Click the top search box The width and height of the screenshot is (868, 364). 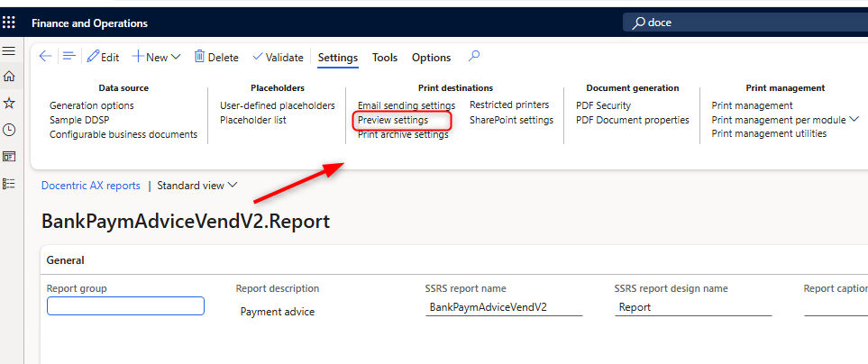(748, 23)
